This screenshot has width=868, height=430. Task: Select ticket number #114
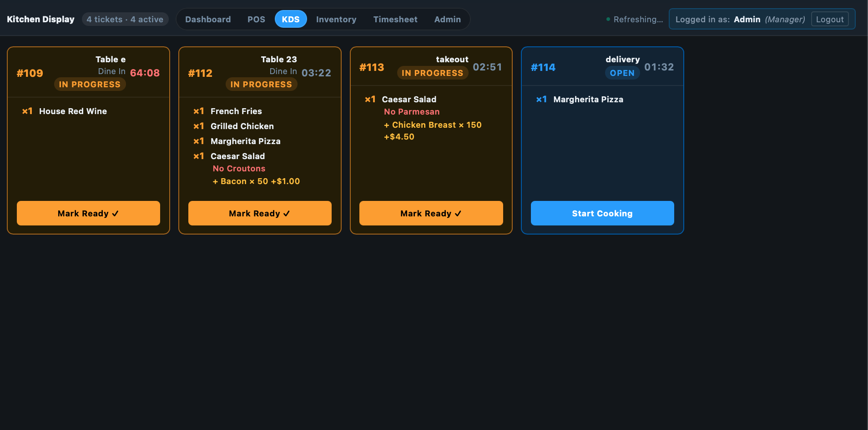click(x=543, y=67)
